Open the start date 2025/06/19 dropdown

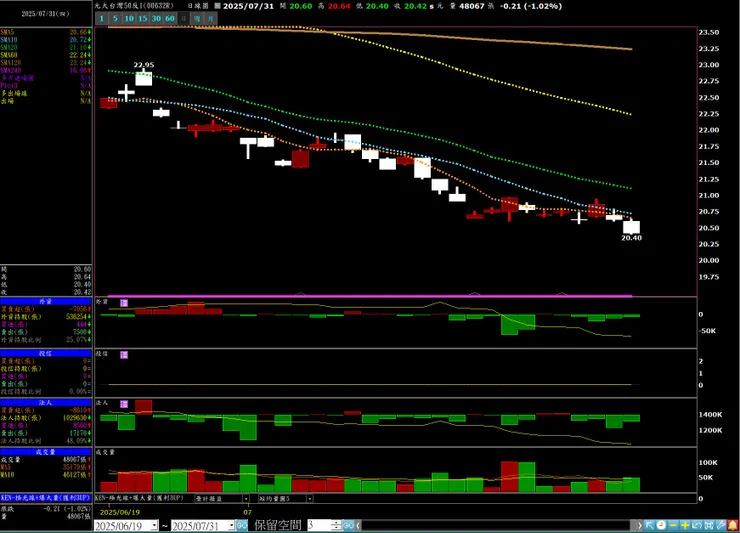(x=155, y=525)
